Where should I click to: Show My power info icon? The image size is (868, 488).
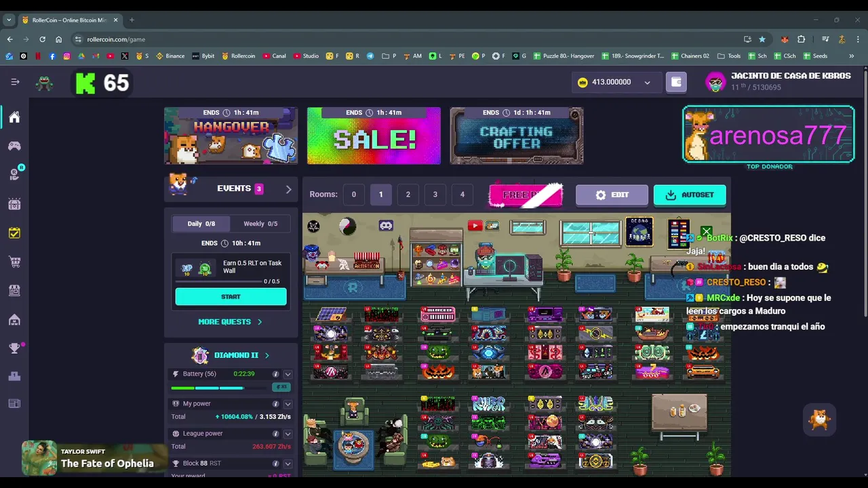[275, 404]
